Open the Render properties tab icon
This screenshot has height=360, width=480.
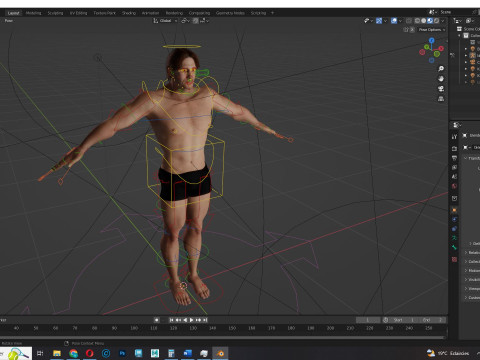coord(454,148)
